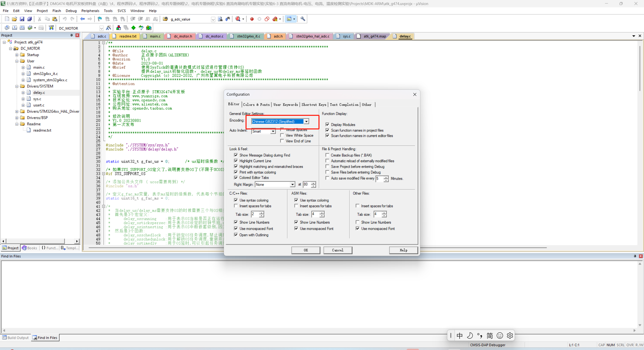Switch to the Colors & Fonts tab
Screen dimensions: 644x350
[256, 104]
